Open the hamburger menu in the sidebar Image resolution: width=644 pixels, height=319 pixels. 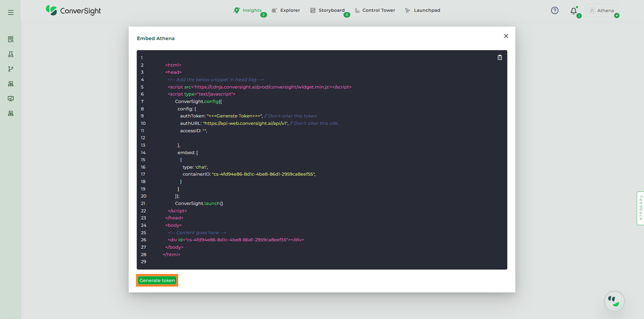[x=11, y=13]
